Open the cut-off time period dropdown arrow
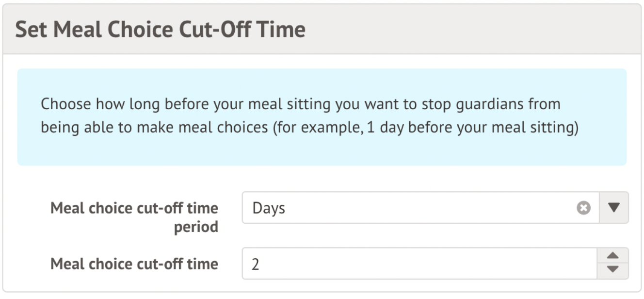 click(x=614, y=208)
